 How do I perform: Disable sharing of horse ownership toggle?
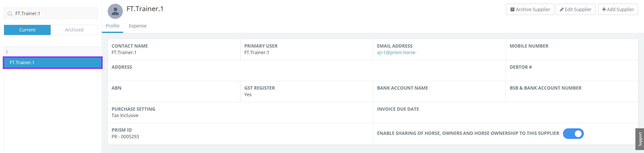point(573,134)
